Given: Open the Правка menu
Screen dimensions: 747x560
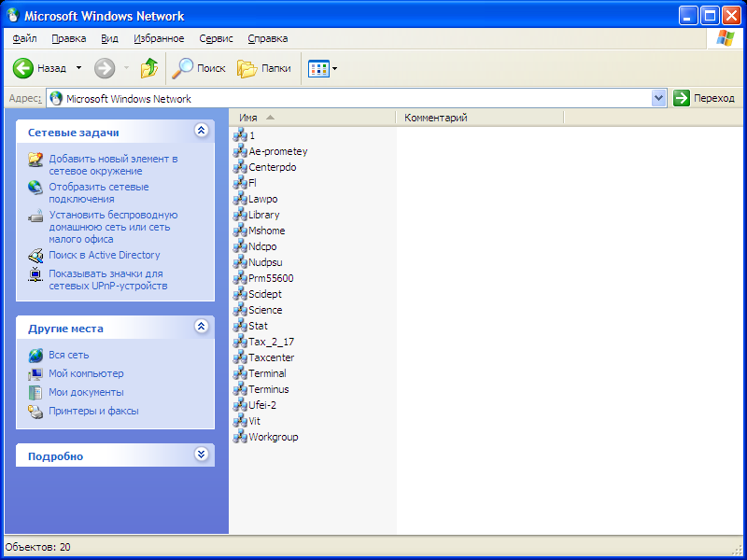Looking at the screenshot, I should tap(68, 38).
